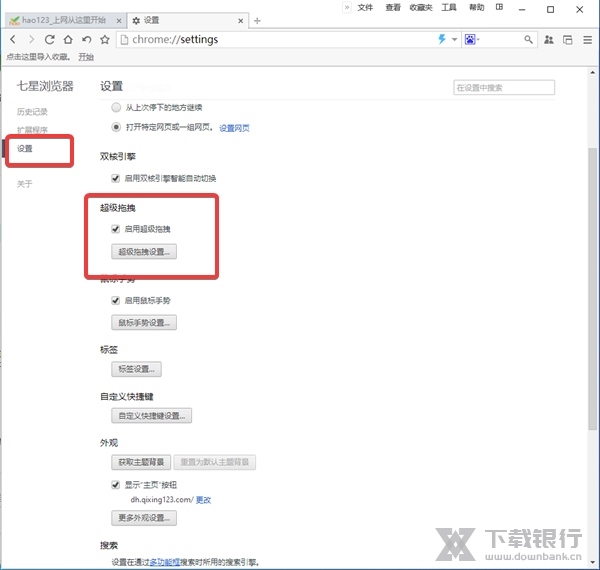Open the home page icon
This screenshot has width=600, height=570.
(68, 39)
